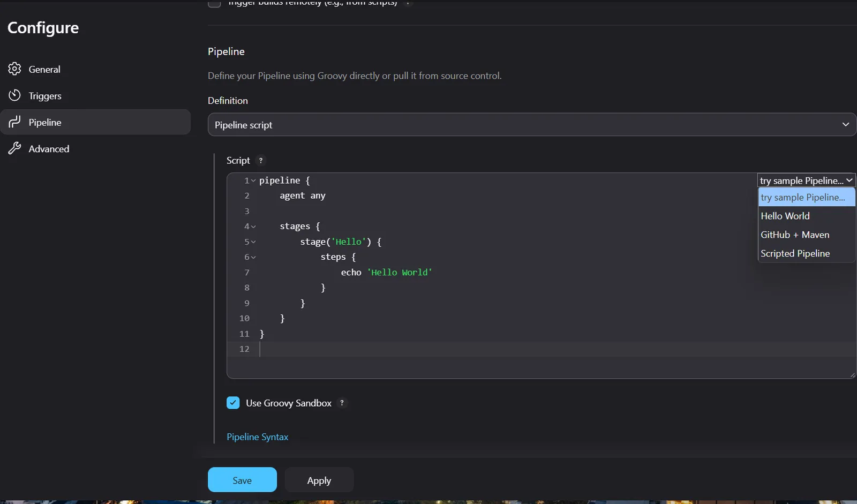Click the Apply button

coord(319,479)
